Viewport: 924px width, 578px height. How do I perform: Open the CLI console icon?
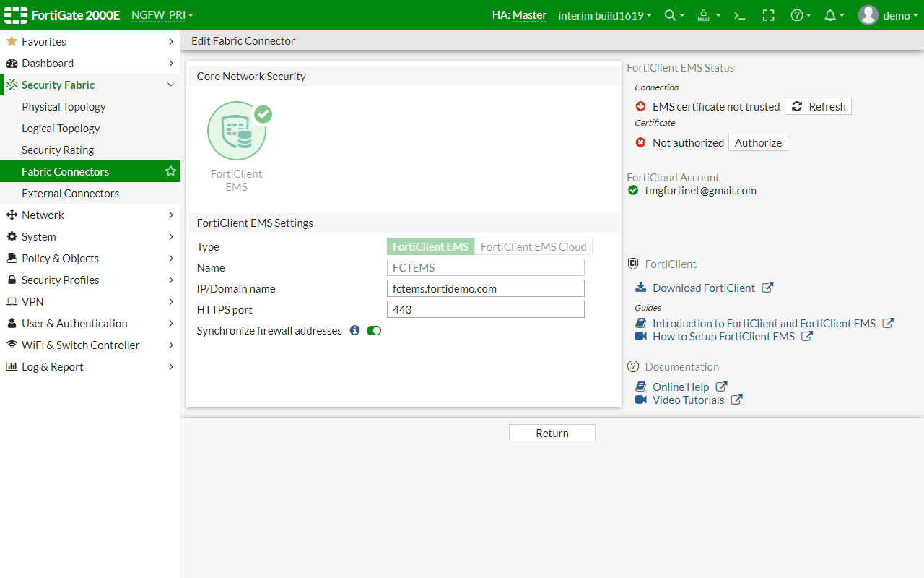pyautogui.click(x=739, y=15)
